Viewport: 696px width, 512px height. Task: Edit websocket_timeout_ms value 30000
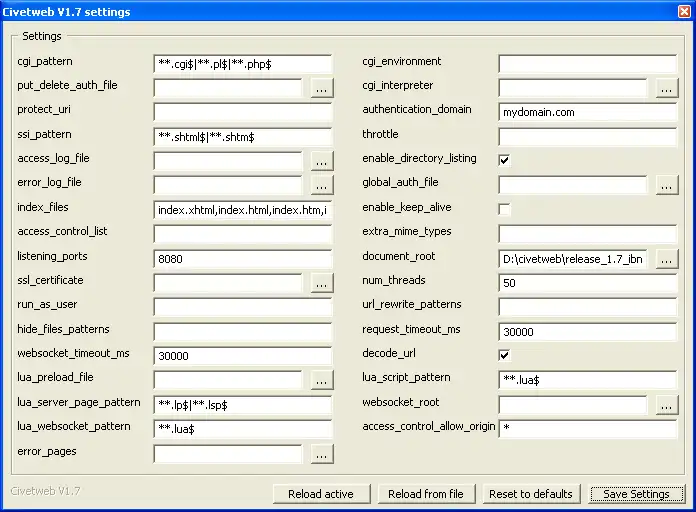(x=243, y=356)
